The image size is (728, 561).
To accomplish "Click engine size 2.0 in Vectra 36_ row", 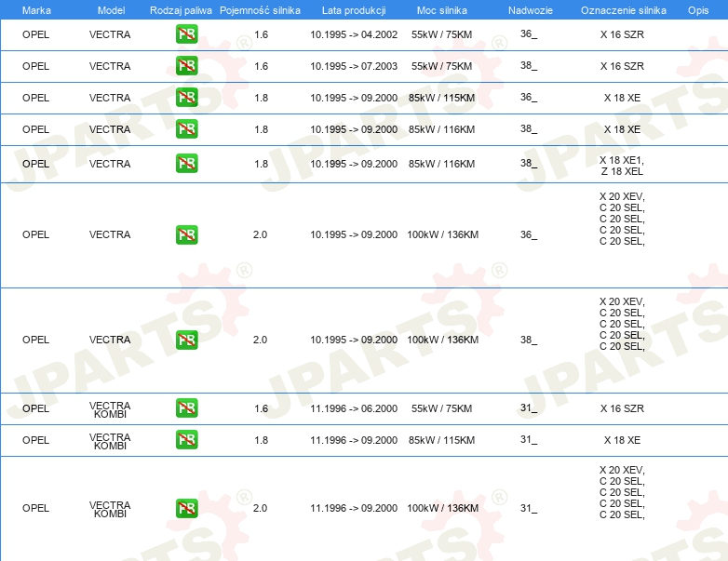I will 260,234.
